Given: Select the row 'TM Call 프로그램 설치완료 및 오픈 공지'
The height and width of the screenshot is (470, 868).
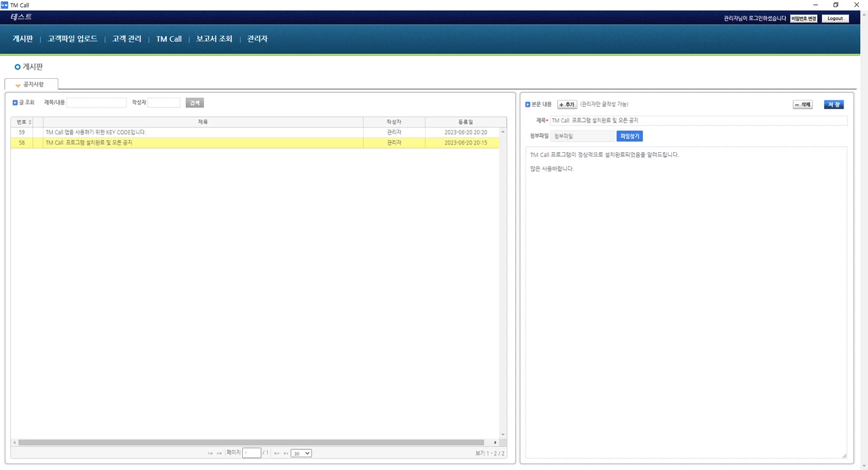Looking at the screenshot, I should 255,143.
